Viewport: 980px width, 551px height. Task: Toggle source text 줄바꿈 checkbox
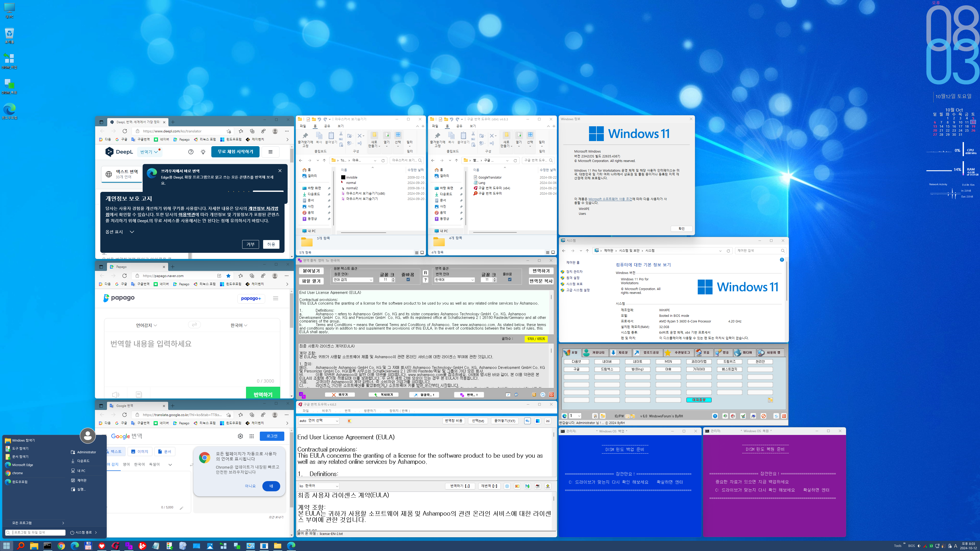click(x=408, y=280)
